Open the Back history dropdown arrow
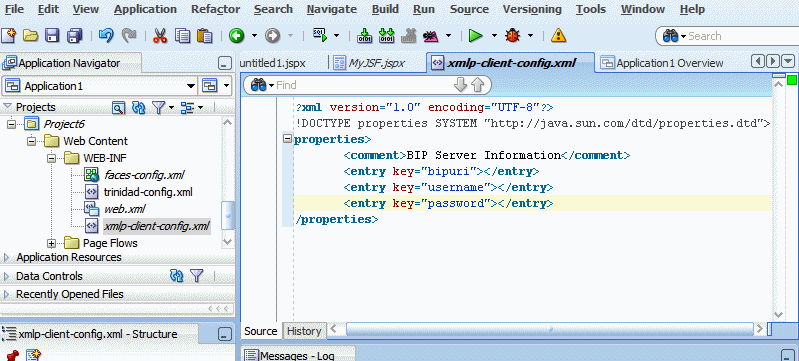 coord(254,36)
